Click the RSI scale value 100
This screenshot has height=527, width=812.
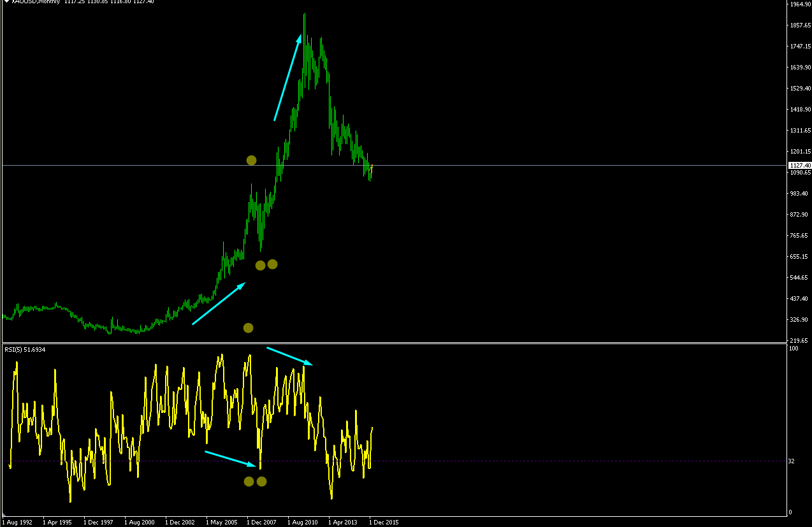click(x=794, y=349)
